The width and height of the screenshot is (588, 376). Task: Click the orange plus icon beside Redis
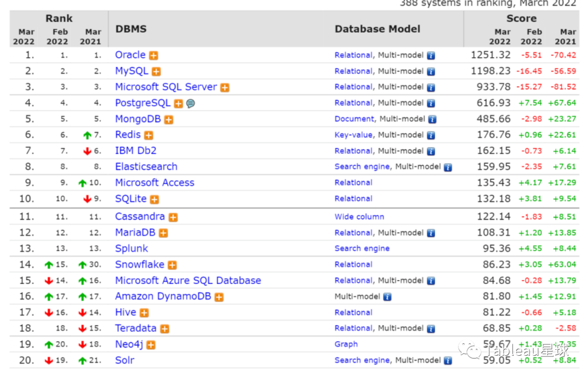(149, 136)
